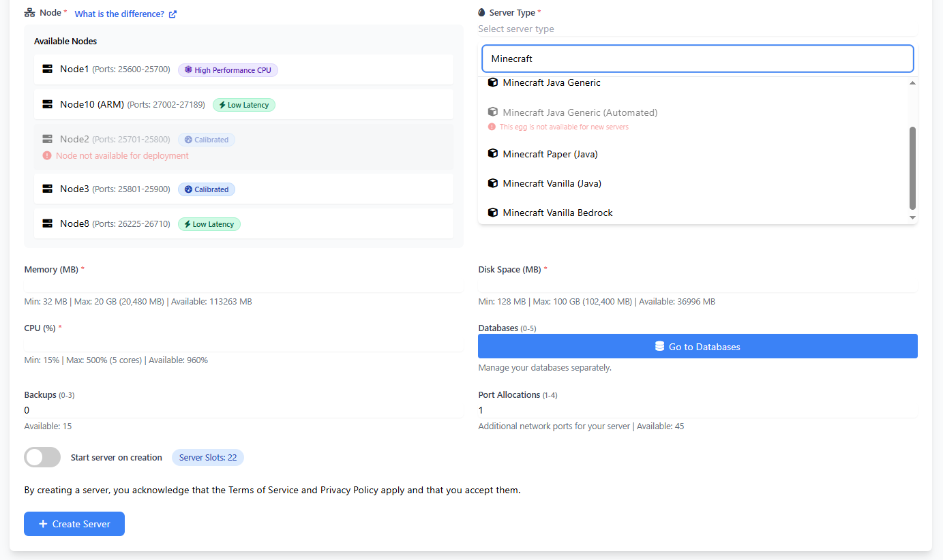Image resolution: width=943 pixels, height=560 pixels.
Task: Click the Node2 unavailable row
Action: click(243, 146)
